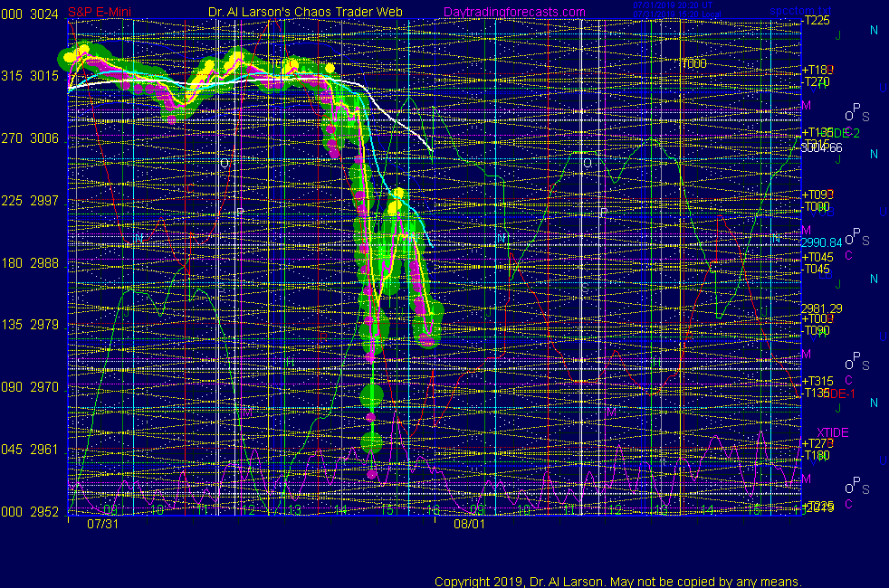889x588 pixels.
Task: Select the 07/31/2019 15:20 Local timestamp
Action: click(676, 14)
